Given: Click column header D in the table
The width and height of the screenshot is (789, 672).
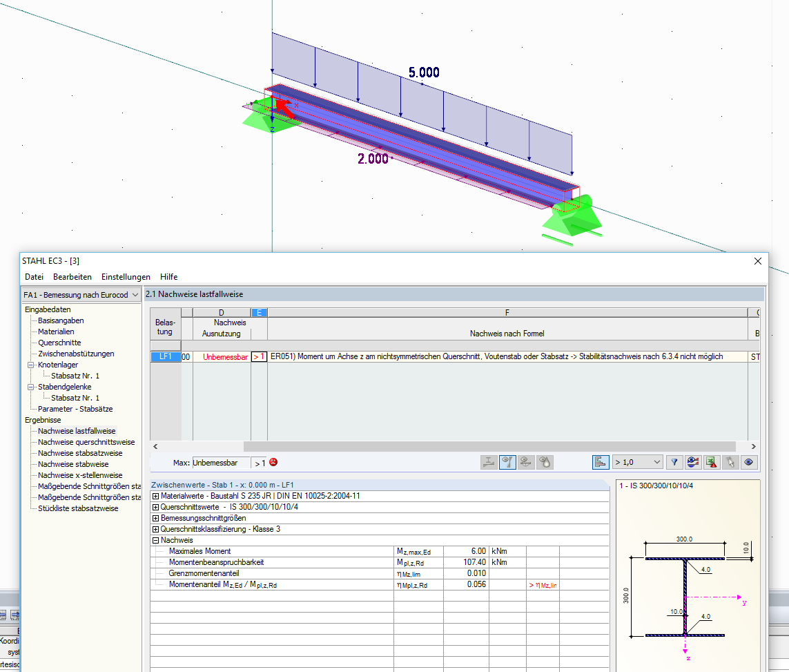Looking at the screenshot, I should (222, 313).
